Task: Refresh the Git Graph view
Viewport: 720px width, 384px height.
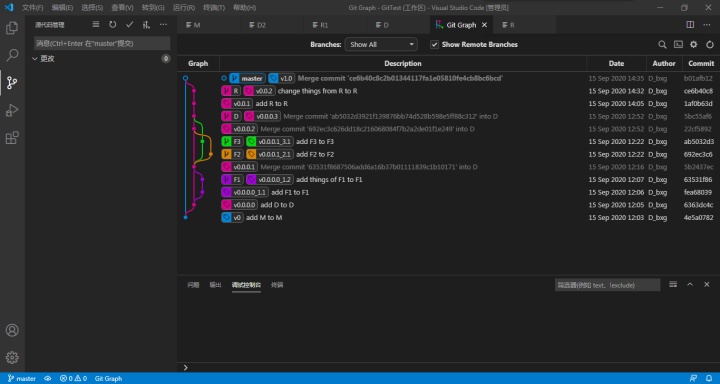Action: tap(710, 45)
